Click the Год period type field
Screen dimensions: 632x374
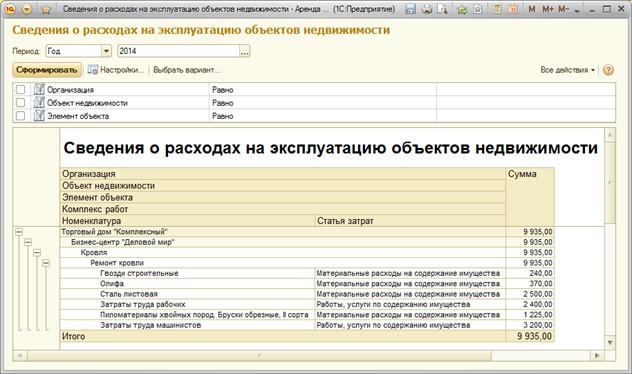[74, 51]
